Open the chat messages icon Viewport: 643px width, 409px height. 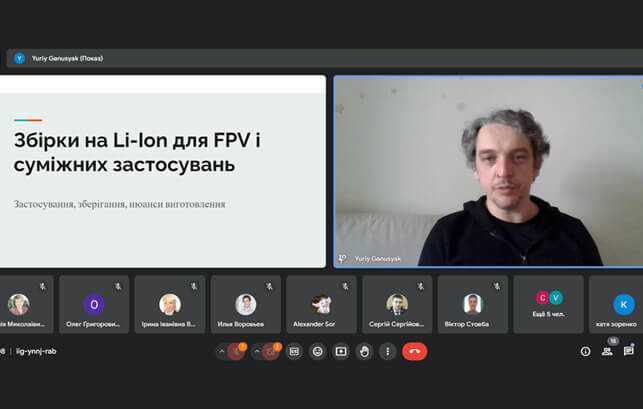pyautogui.click(x=628, y=351)
